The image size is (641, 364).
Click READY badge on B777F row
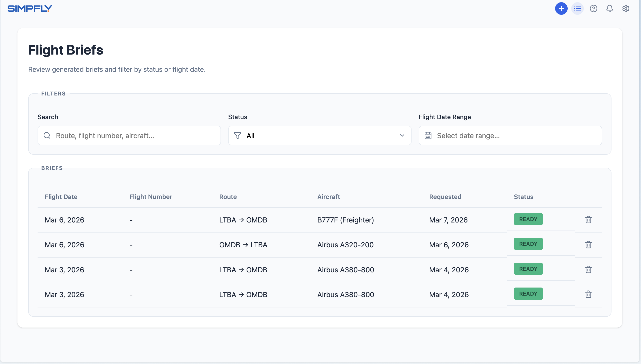point(528,219)
